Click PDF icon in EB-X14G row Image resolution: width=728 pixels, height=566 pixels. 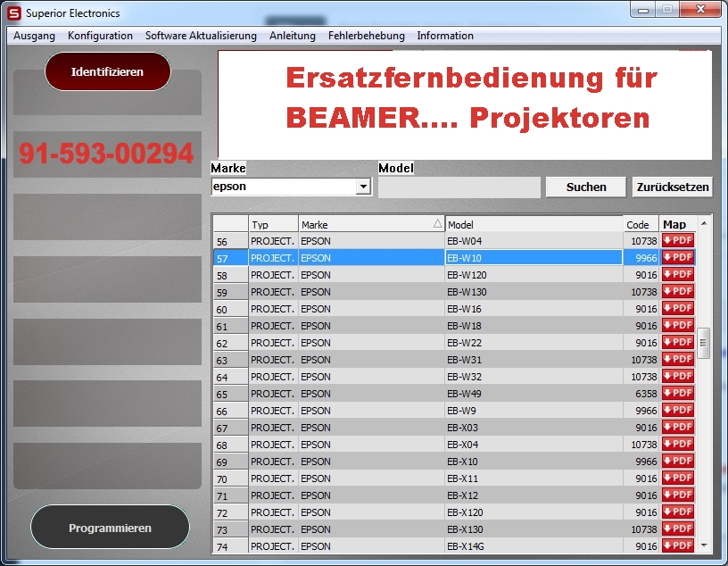[677, 546]
